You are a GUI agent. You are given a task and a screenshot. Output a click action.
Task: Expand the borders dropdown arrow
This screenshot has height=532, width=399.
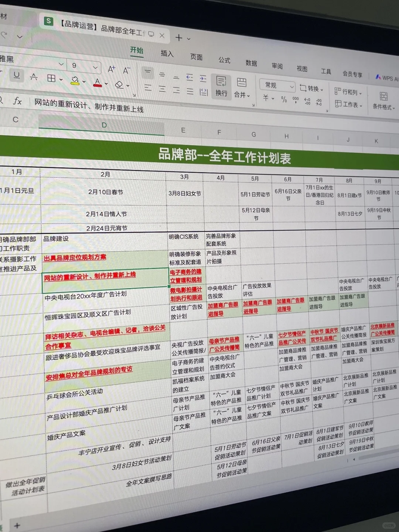click(61, 79)
